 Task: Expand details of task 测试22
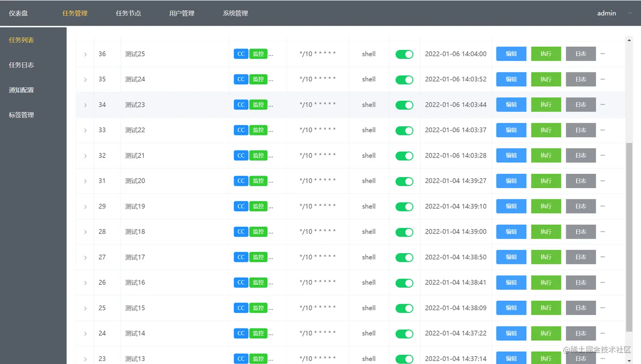click(x=85, y=131)
